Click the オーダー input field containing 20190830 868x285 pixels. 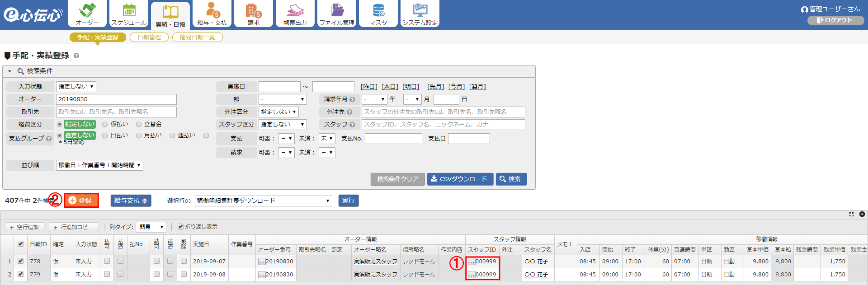(x=116, y=99)
